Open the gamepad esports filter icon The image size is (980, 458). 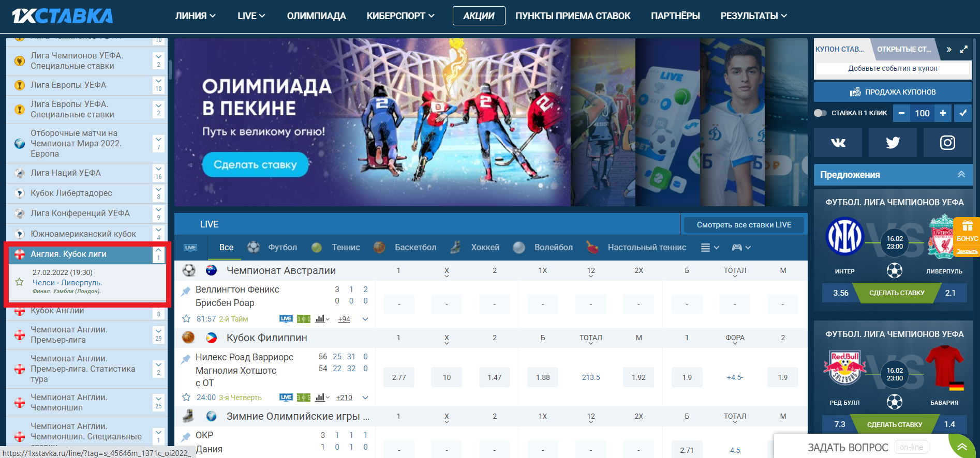click(x=741, y=248)
